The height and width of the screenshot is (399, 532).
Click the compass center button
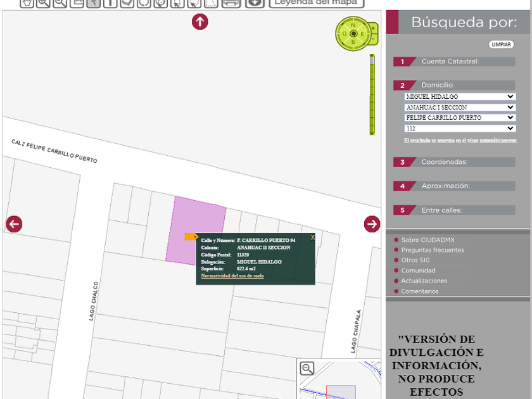pos(353,34)
